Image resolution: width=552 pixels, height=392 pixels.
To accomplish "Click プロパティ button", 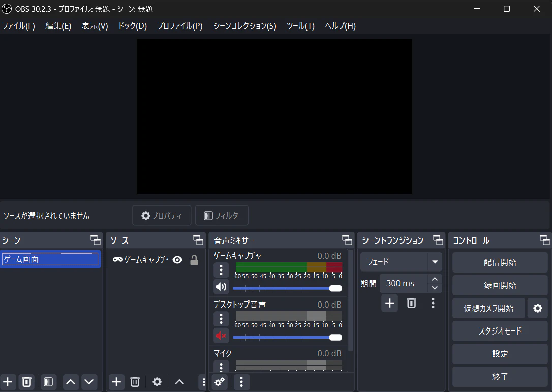I will coord(162,215).
